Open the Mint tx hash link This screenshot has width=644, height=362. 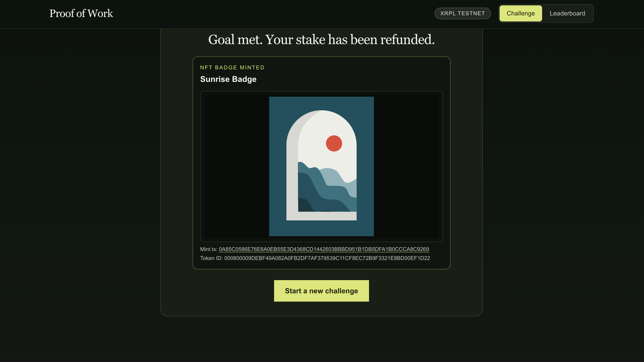pos(324,249)
